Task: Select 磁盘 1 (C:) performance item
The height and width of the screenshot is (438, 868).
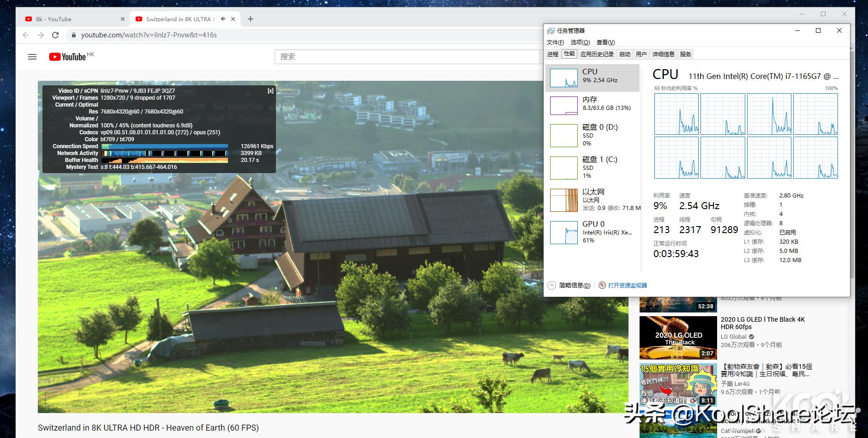Action: pos(593,168)
